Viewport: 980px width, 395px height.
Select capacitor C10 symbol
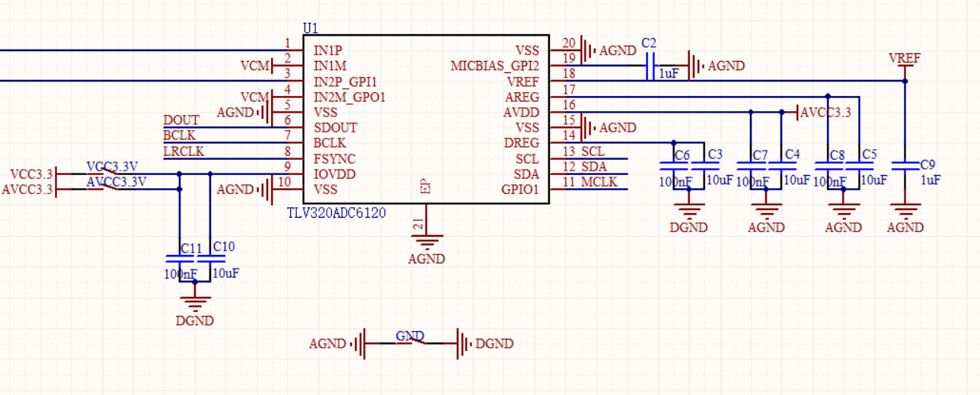tap(209, 259)
